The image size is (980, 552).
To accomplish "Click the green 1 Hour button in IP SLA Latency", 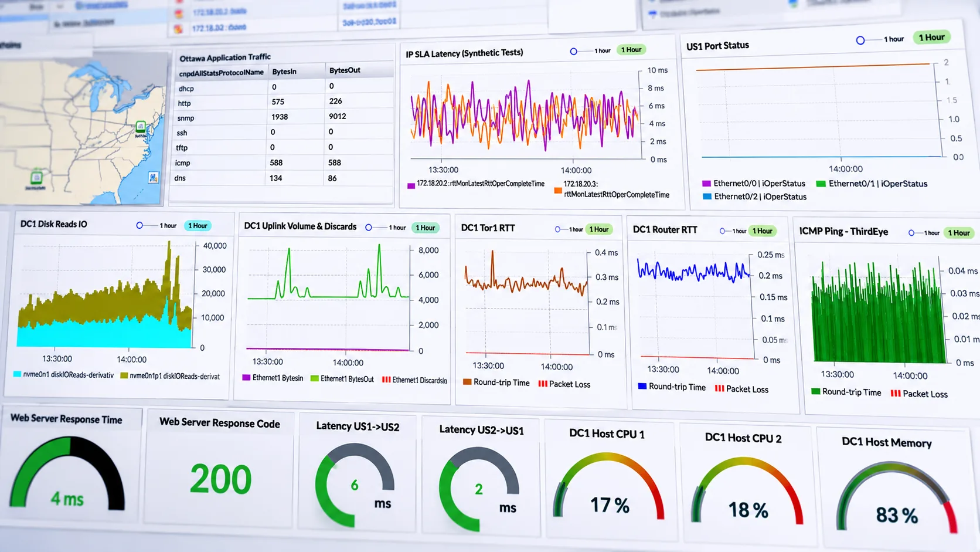I will coord(631,50).
